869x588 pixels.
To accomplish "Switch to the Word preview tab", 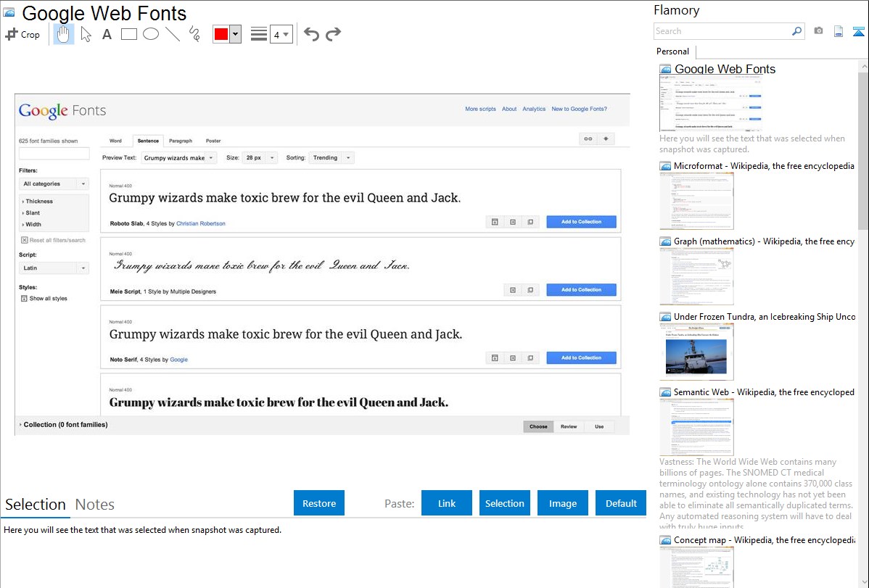I will pyautogui.click(x=115, y=141).
